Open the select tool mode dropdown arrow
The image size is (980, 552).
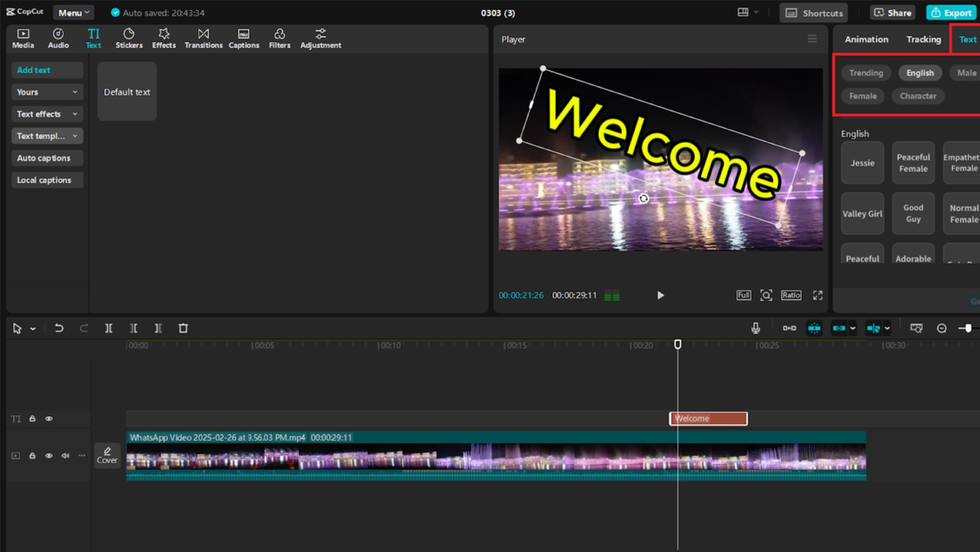(33, 329)
